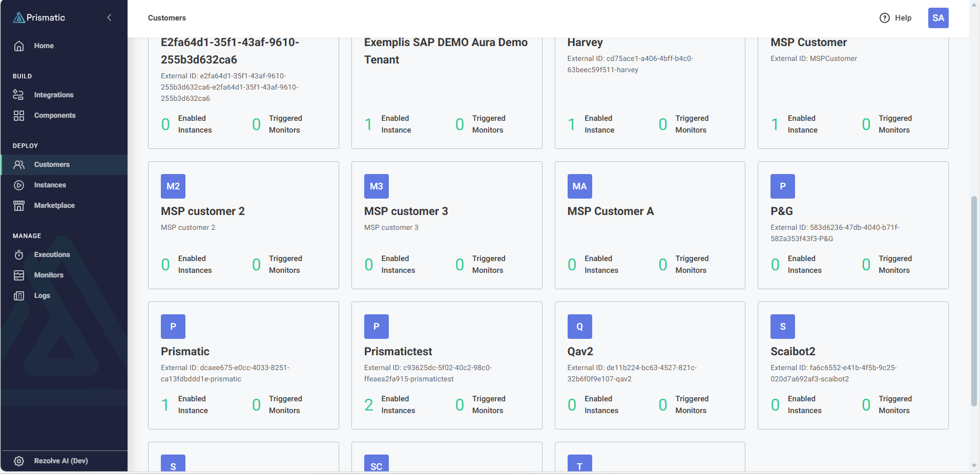Open the Scaibot2 customer title
This screenshot has height=474, width=980.
coord(793,351)
